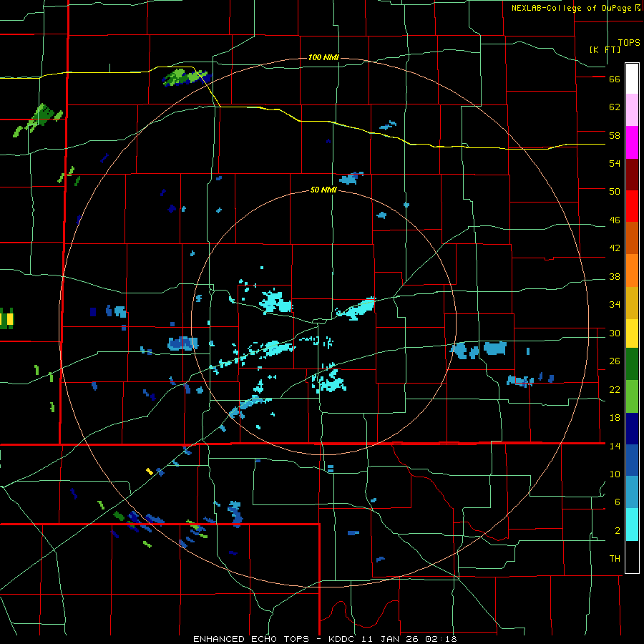Viewport: 644px width, 644px height.
Task: Click the legend value '42'
Action: (x=615, y=248)
